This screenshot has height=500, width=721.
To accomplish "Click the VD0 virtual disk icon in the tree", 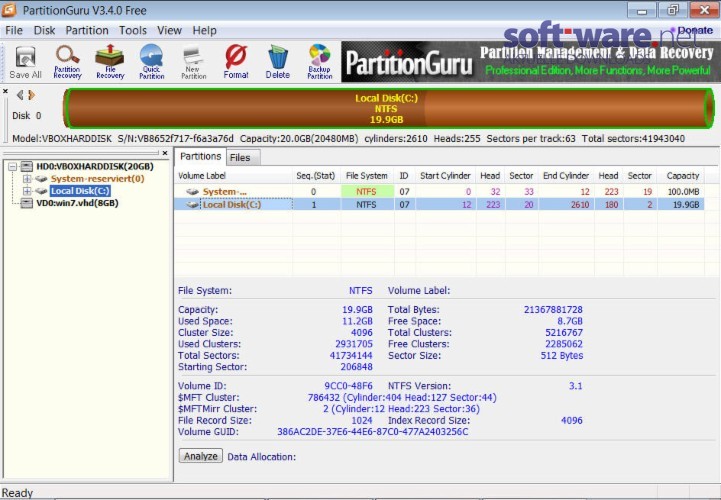I will click(x=27, y=203).
